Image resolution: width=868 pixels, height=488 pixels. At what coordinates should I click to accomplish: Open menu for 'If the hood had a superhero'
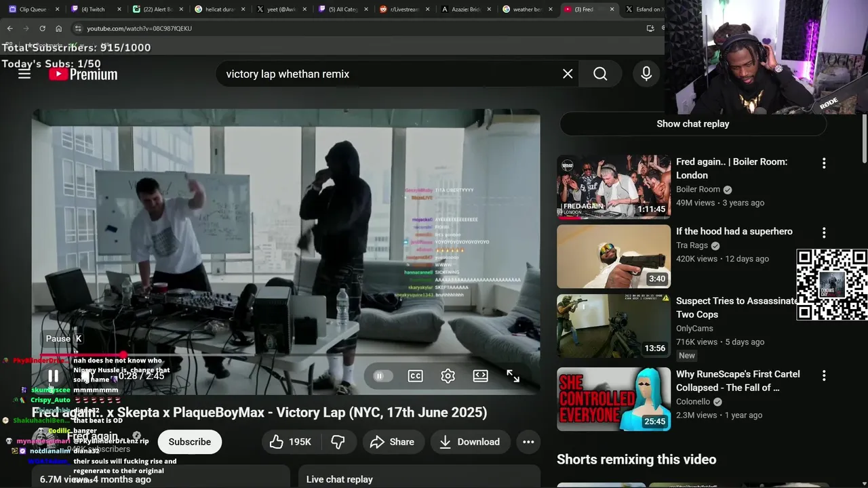(824, 233)
